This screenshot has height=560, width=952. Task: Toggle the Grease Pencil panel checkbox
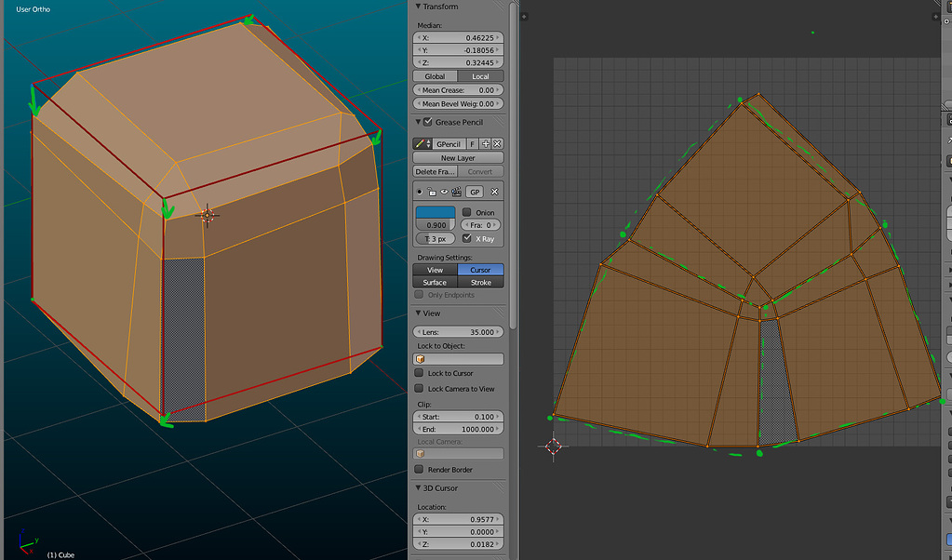[x=427, y=122]
